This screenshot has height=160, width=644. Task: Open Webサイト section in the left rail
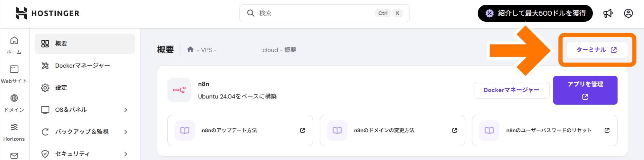click(x=14, y=74)
